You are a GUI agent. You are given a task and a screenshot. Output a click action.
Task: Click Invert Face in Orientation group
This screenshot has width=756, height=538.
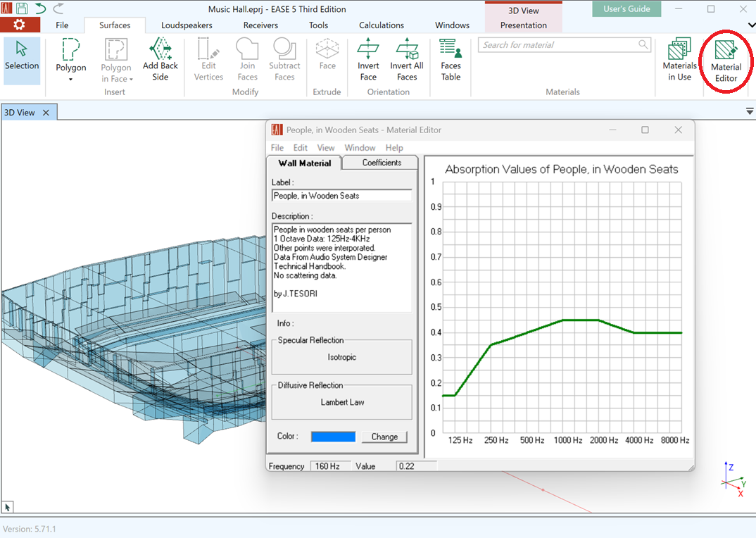point(368,60)
